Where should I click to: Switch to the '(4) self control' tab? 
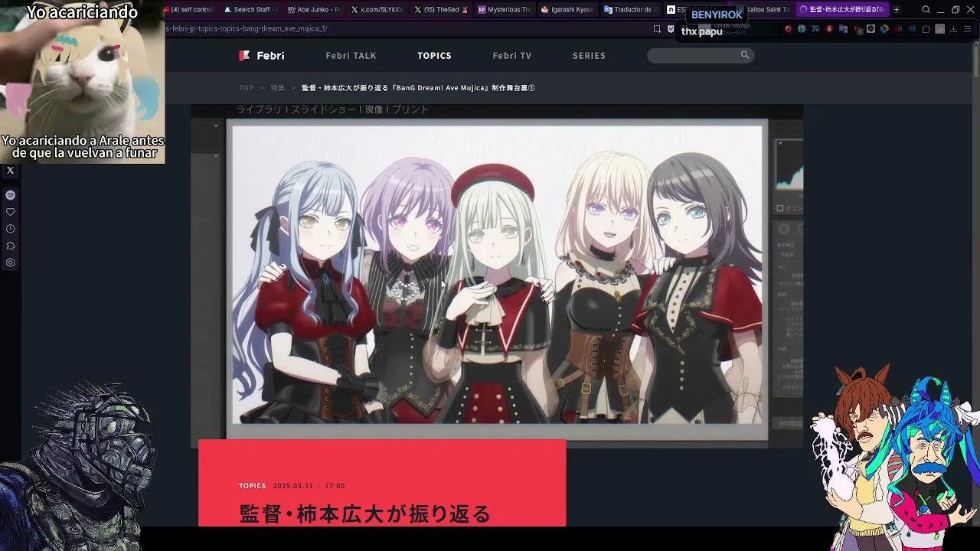tap(190, 10)
